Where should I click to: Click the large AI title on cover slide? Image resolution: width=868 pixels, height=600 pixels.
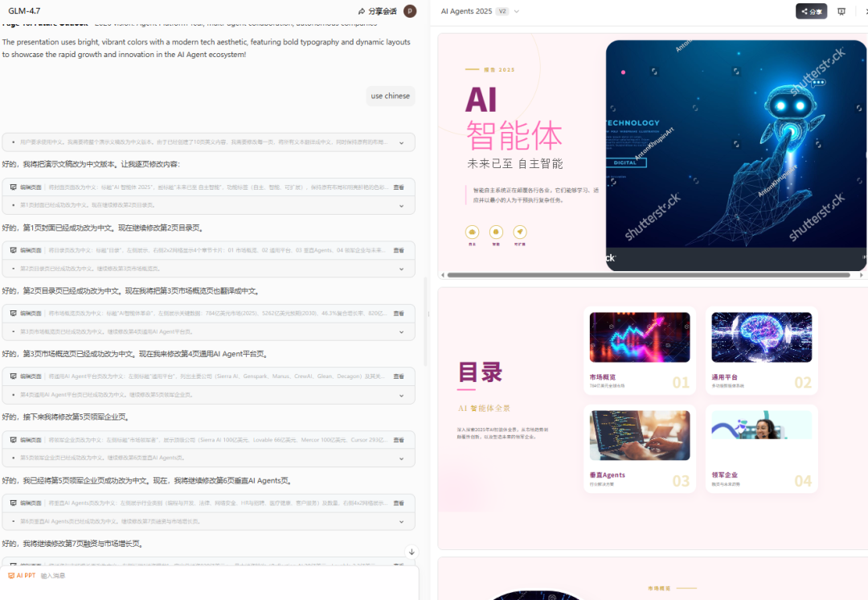(481, 100)
